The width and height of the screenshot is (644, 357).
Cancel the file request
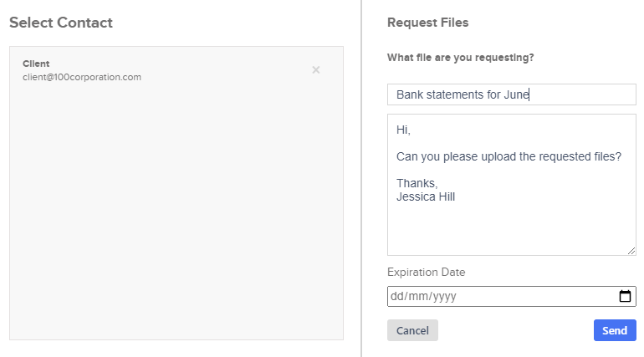point(412,330)
